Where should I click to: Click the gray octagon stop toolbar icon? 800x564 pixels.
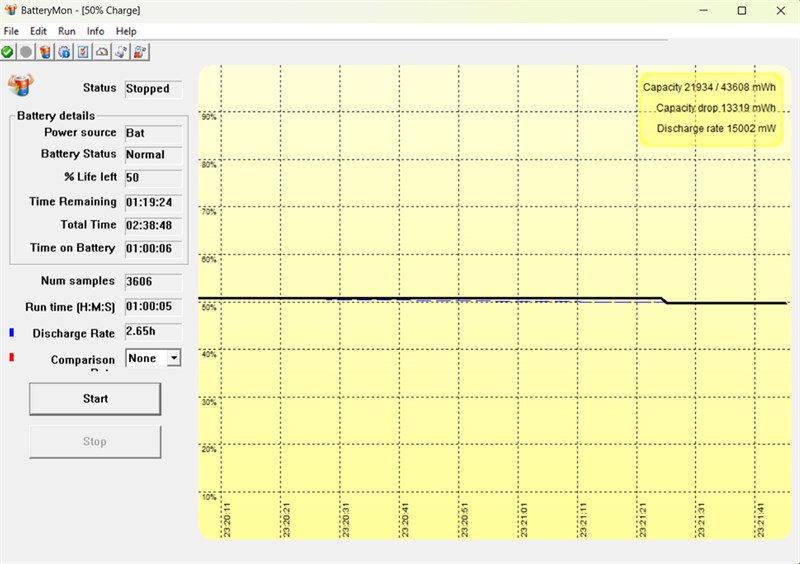(26, 51)
